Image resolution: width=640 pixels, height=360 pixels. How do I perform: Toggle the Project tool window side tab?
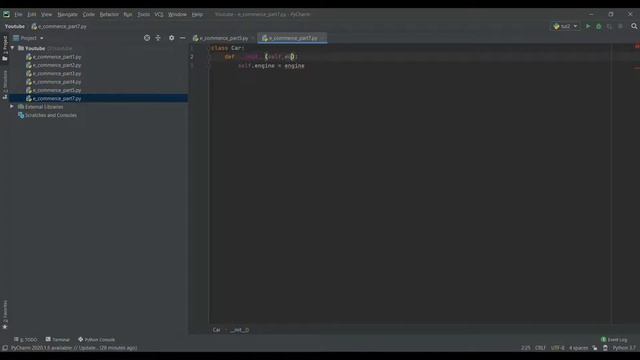point(5,48)
